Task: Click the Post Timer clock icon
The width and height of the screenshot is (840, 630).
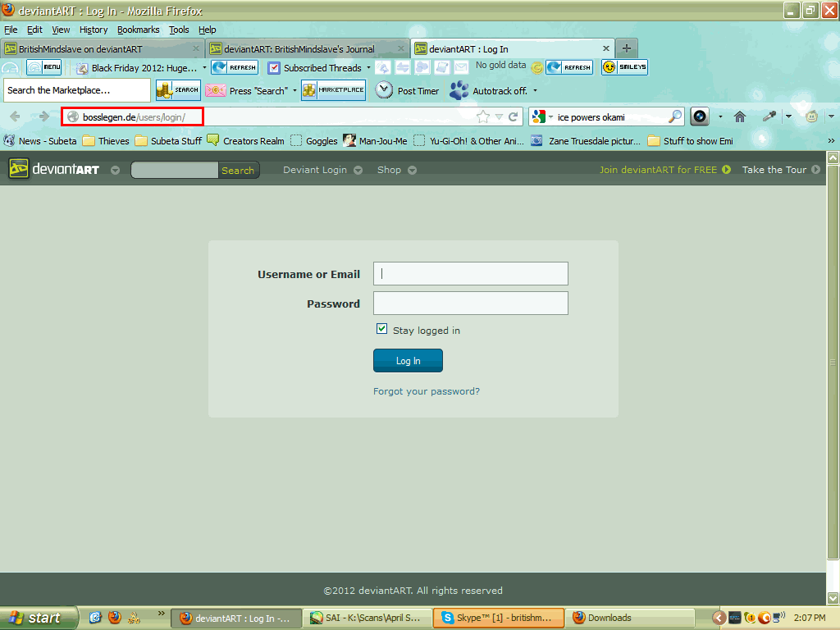Action: [384, 90]
